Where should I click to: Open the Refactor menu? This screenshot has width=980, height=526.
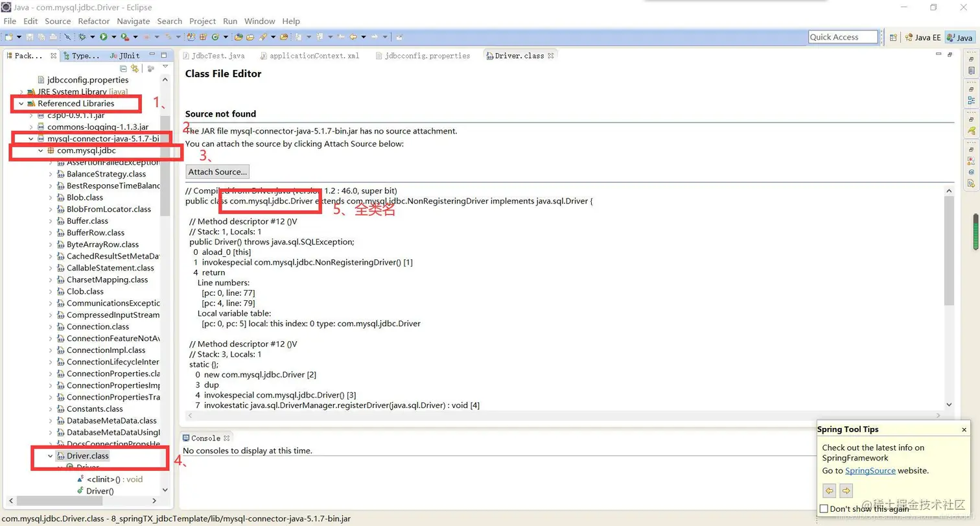(x=93, y=21)
